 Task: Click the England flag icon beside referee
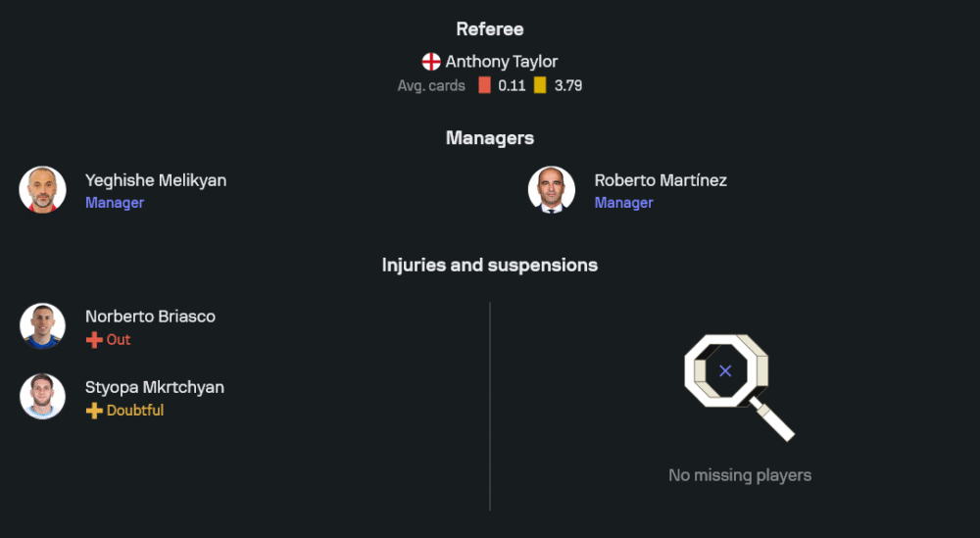pos(431,62)
